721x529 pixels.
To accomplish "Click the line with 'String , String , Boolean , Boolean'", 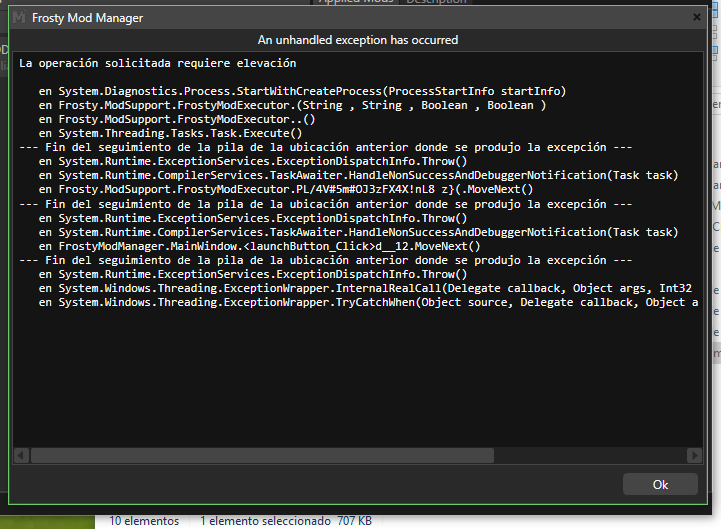I will [292, 105].
